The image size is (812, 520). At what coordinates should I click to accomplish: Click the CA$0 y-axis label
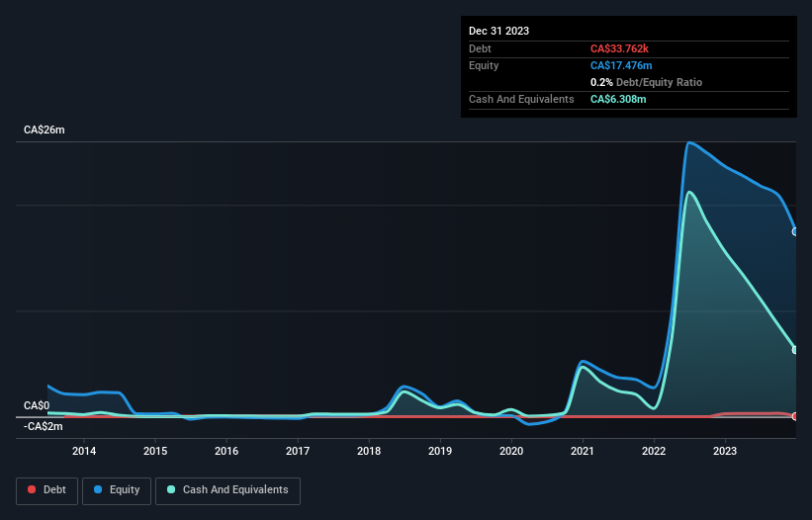37,405
